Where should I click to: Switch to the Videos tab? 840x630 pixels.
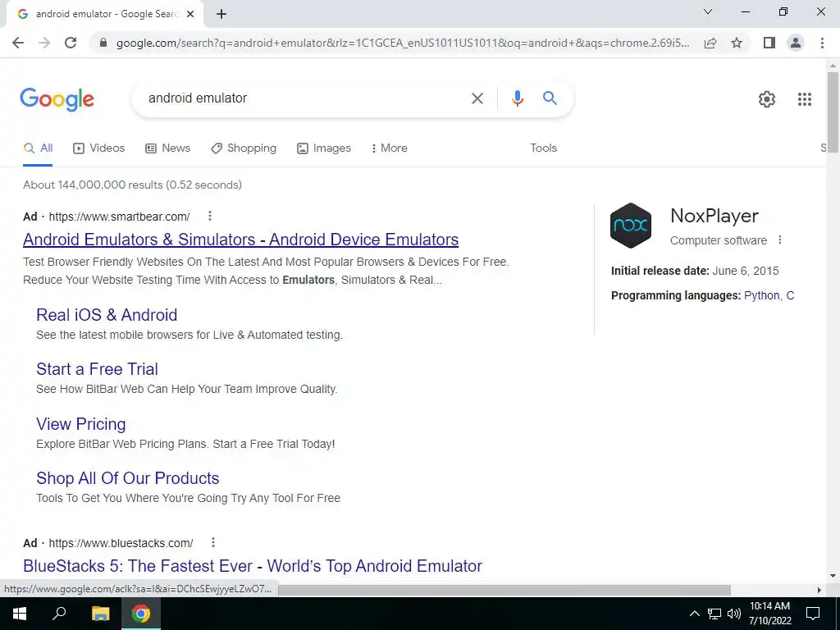99,148
